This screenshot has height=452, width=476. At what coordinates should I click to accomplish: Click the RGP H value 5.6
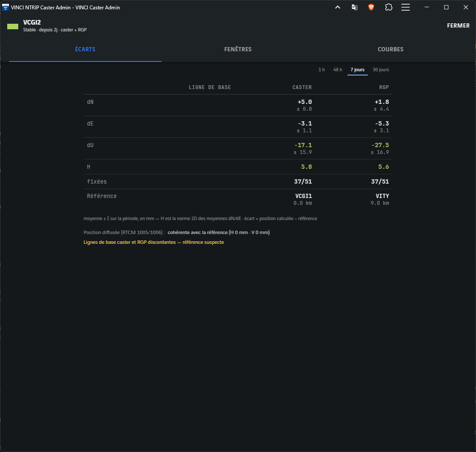pos(384,167)
